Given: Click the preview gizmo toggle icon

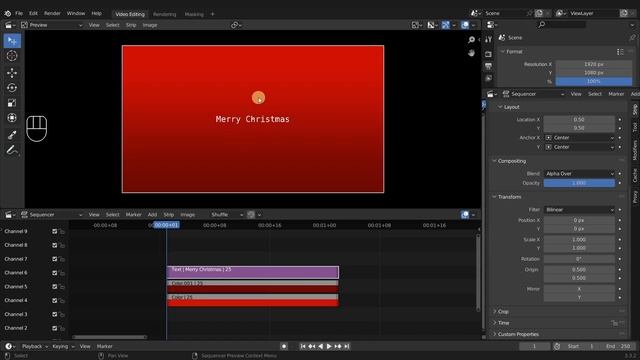Looking at the screenshot, I should coord(446,25).
